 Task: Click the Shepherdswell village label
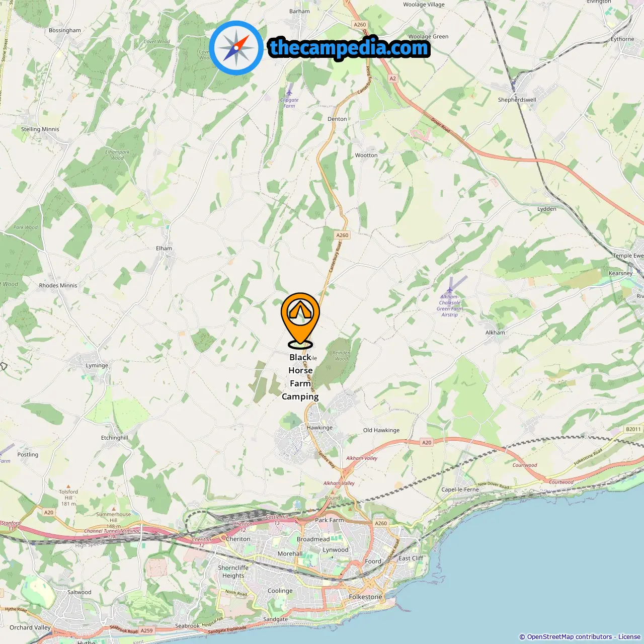click(517, 100)
